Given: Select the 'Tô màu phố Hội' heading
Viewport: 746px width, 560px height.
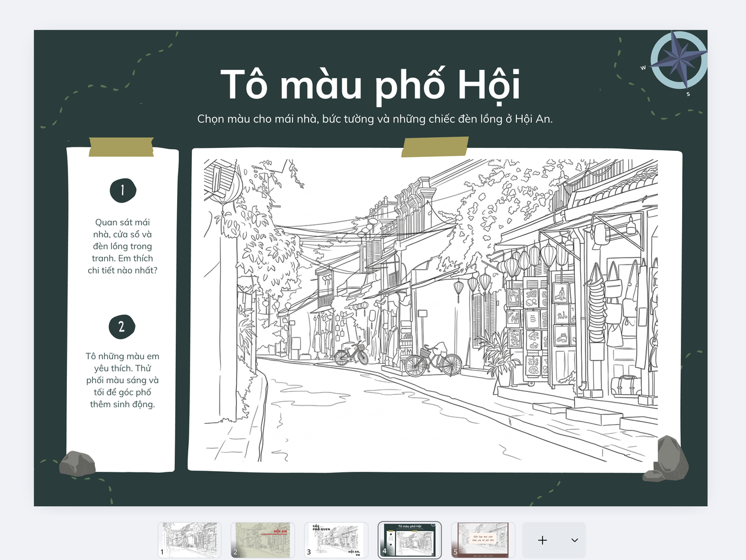Looking at the screenshot, I should [x=371, y=84].
